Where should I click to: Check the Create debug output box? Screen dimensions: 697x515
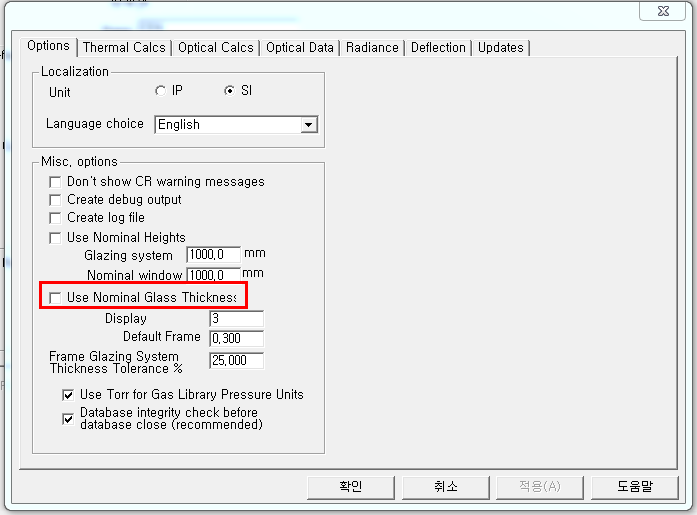click(56, 200)
